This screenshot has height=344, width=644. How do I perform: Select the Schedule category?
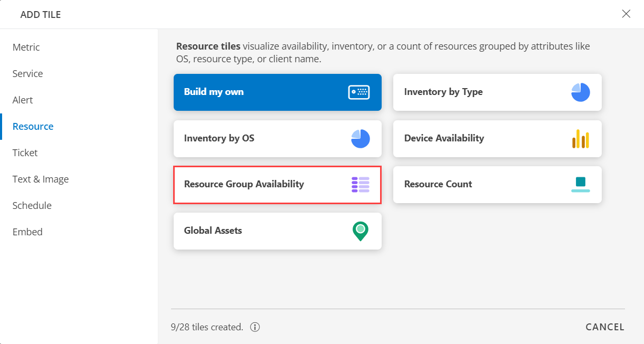click(32, 205)
